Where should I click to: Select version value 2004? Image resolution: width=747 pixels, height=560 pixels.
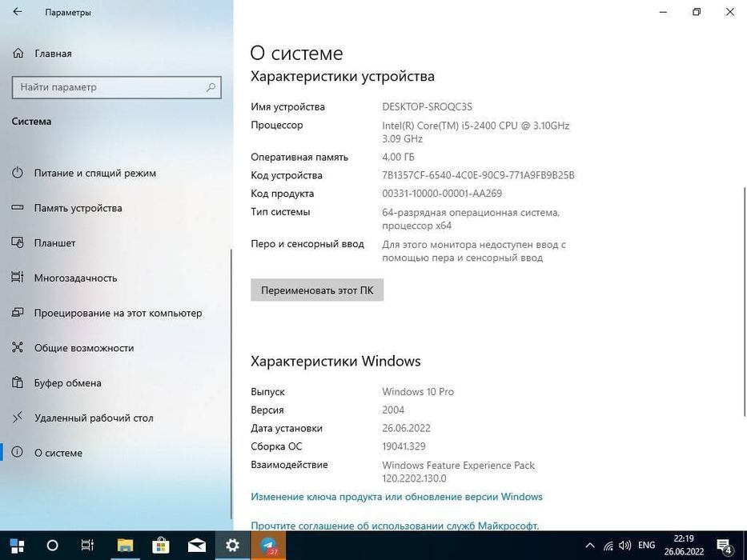(393, 410)
